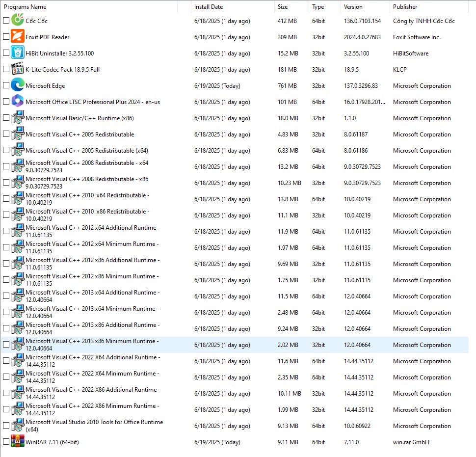Click the Visual C++ 2010 x86 Redistributable icon
The height and width of the screenshot is (457, 476).
(18, 215)
